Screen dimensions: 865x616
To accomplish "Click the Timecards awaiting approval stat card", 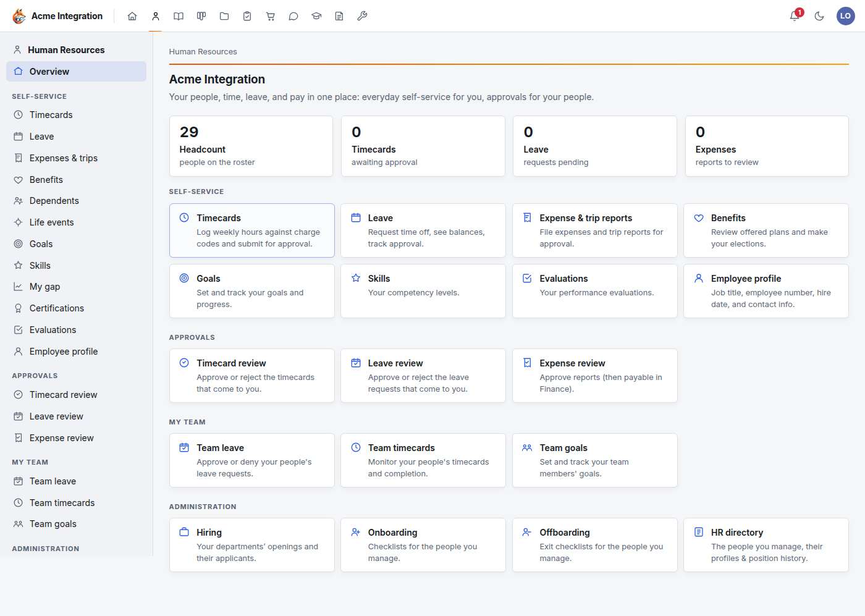I will click(423, 146).
